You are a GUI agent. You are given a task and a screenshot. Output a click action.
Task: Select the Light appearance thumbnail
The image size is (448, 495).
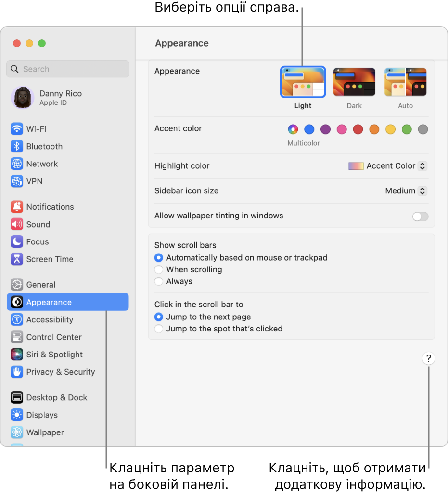[303, 82]
